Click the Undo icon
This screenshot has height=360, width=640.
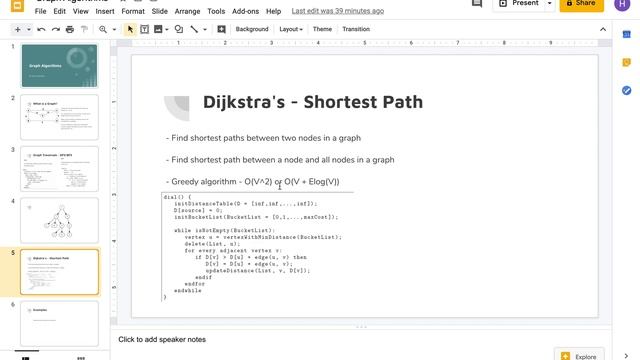41,29
